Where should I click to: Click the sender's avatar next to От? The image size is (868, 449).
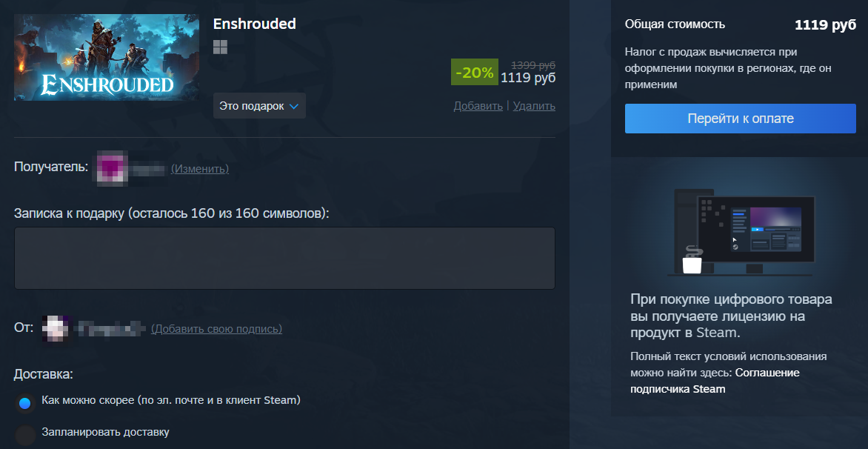[58, 329]
